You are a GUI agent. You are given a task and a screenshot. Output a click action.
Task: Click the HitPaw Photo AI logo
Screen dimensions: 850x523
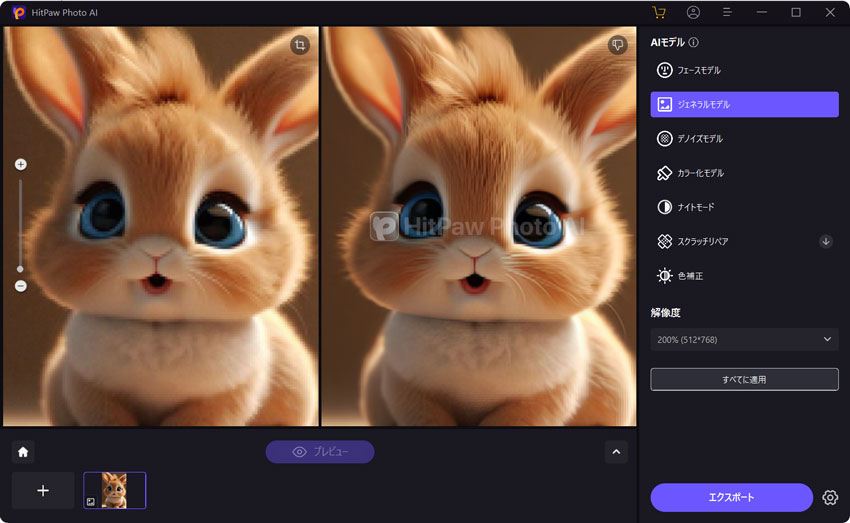pyautogui.click(x=19, y=12)
